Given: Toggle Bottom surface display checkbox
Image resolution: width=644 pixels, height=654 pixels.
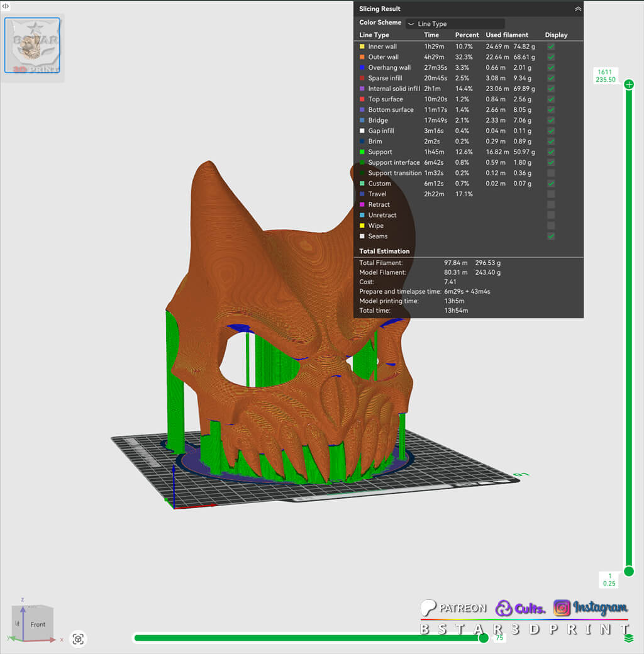Looking at the screenshot, I should coord(551,109).
